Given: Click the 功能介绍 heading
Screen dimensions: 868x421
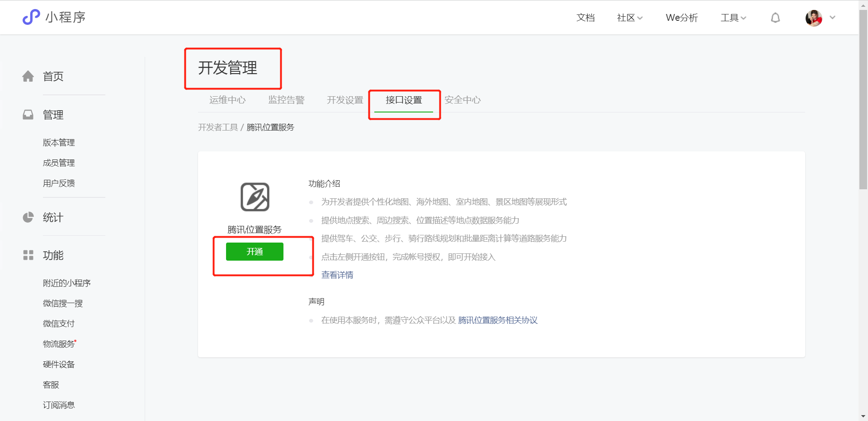Looking at the screenshot, I should 324,184.
